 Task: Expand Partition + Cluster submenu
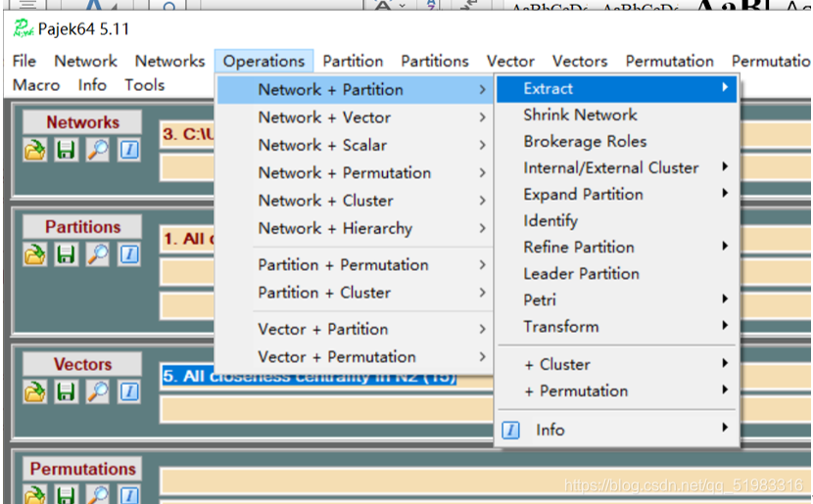pos(356,293)
